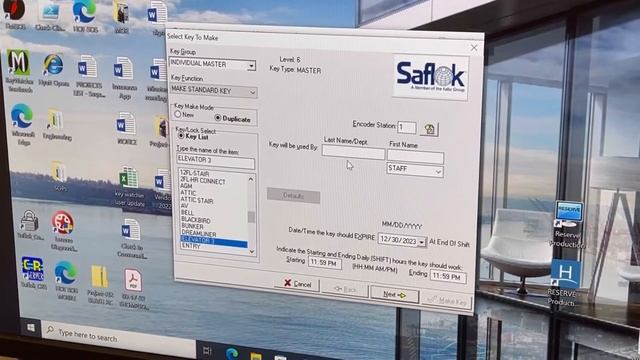Select BUNKER in the key list
Screen dimensions: 640x360
point(193,226)
